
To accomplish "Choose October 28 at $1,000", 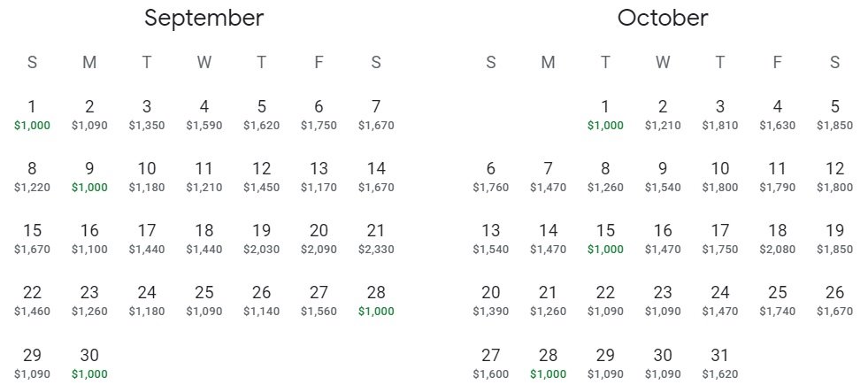I will click(548, 363).
